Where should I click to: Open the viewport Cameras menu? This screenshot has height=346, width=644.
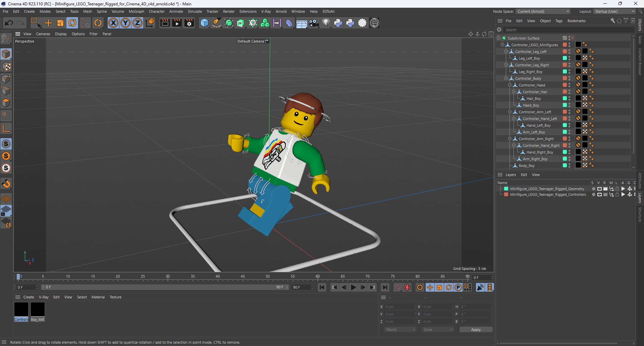(43, 34)
